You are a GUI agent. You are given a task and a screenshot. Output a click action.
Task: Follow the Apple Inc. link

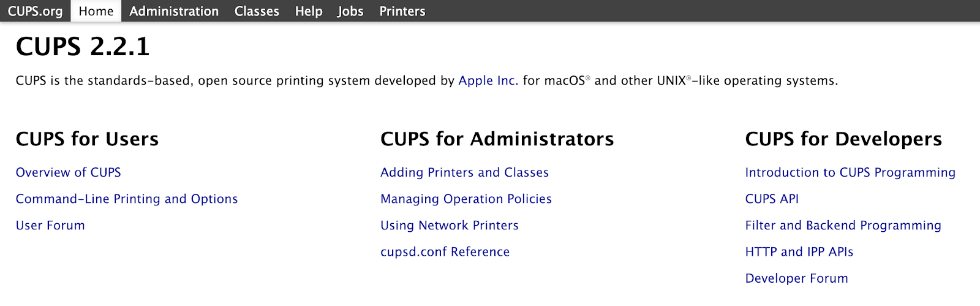pyautogui.click(x=488, y=80)
